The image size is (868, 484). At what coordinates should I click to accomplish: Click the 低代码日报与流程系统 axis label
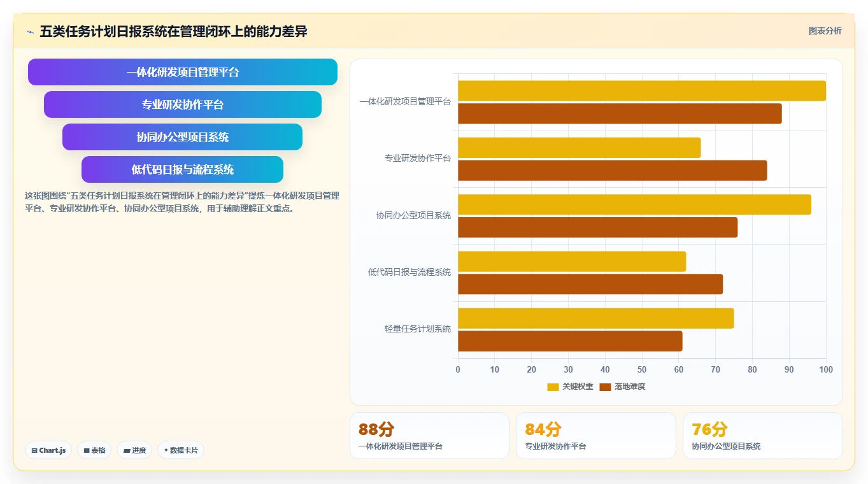pos(409,273)
